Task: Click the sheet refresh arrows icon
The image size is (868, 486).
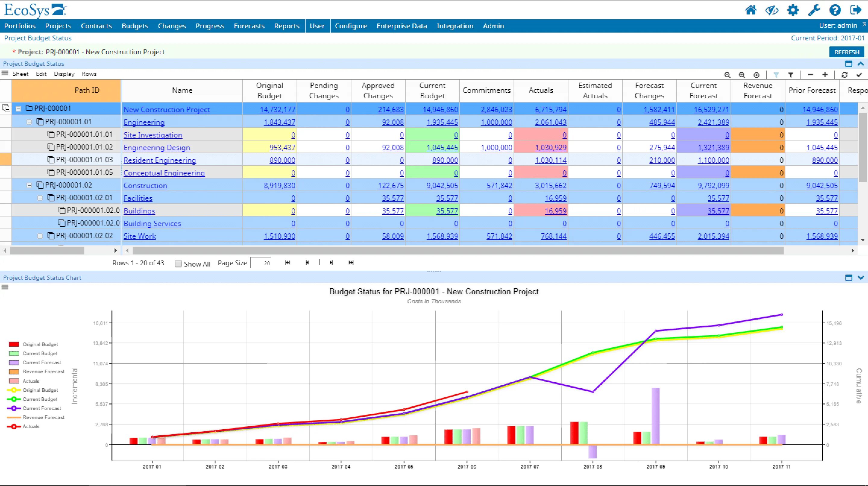Action: pos(844,75)
